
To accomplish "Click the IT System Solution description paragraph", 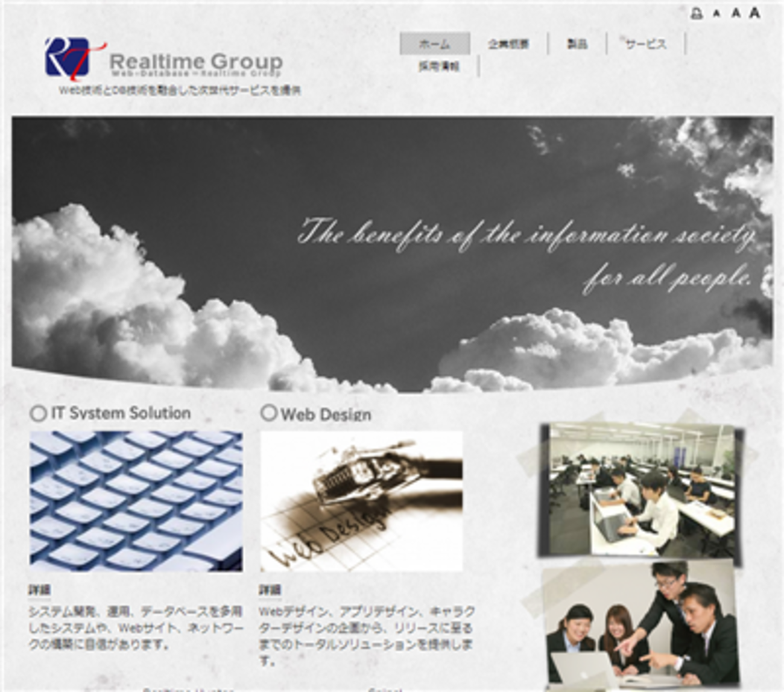I will click(x=136, y=628).
